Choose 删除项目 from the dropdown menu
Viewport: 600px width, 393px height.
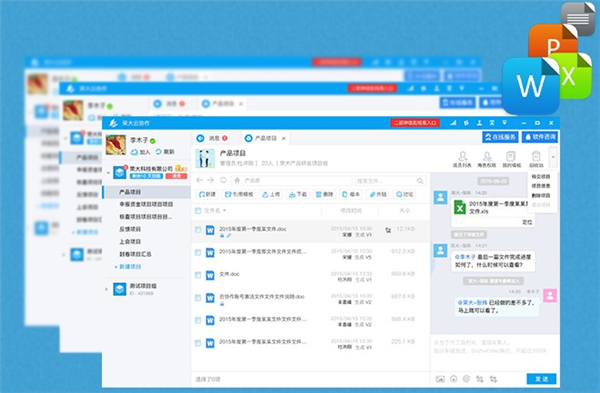pos(541,195)
